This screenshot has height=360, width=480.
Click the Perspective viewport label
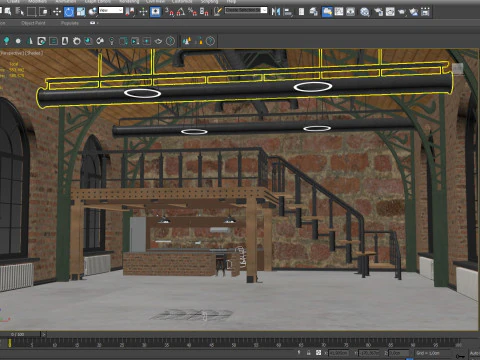pyautogui.click(x=11, y=53)
